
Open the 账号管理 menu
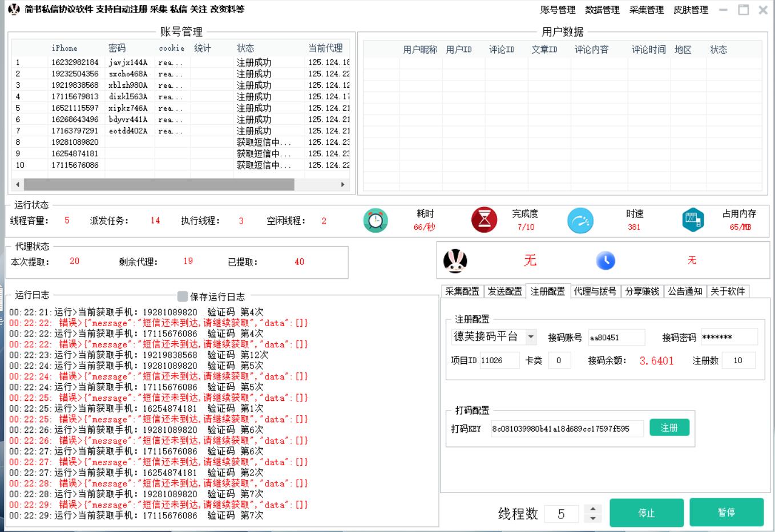click(x=558, y=10)
